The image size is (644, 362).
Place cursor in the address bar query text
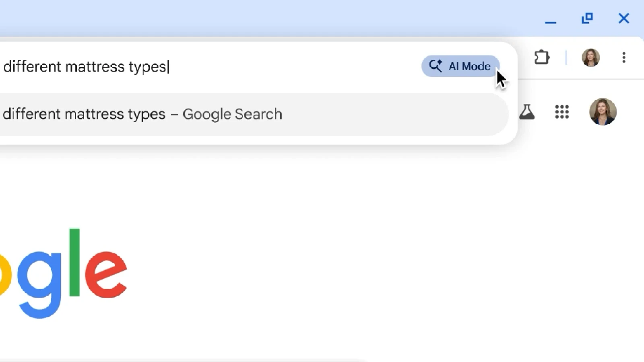[86, 66]
